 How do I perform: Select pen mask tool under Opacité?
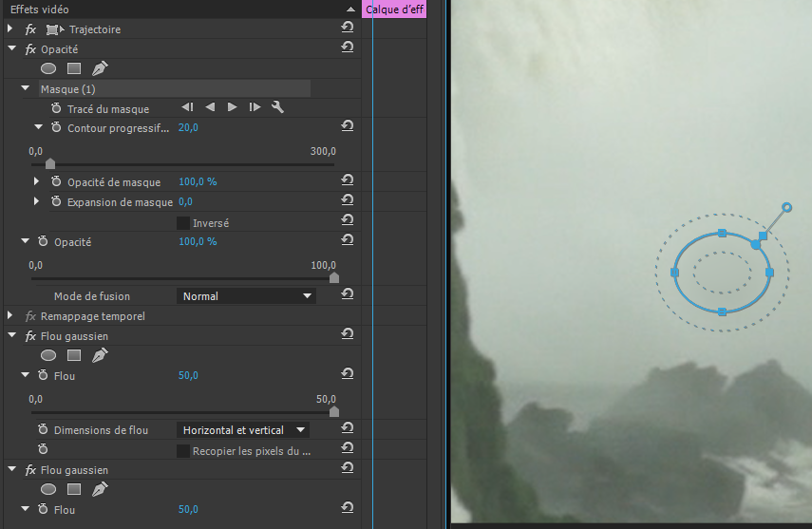[x=100, y=68]
